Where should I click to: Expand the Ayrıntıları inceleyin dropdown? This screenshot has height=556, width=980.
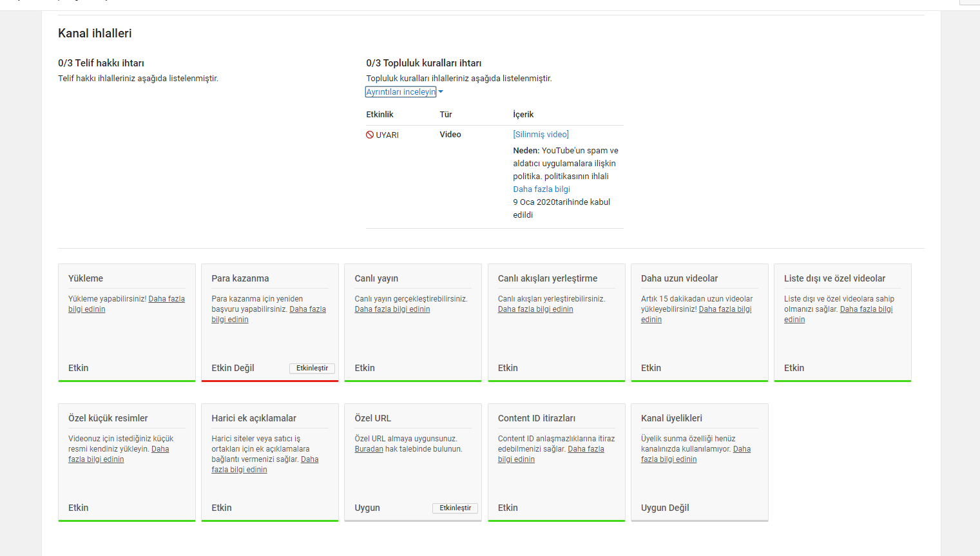(405, 92)
